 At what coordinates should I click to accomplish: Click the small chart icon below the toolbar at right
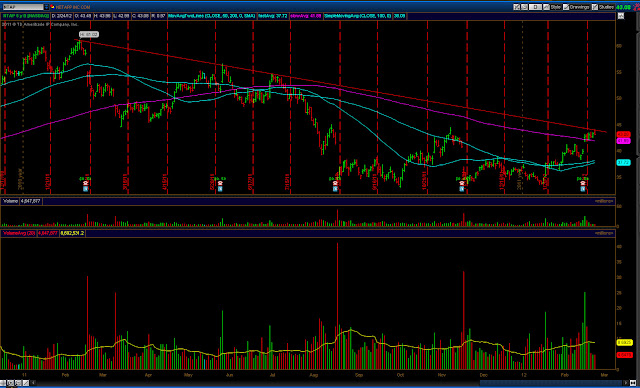tap(621, 16)
